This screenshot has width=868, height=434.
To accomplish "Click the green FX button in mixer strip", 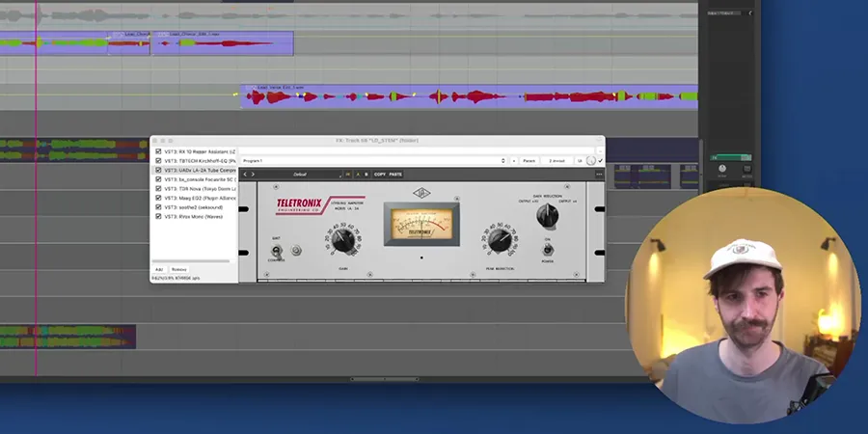I will (731, 158).
